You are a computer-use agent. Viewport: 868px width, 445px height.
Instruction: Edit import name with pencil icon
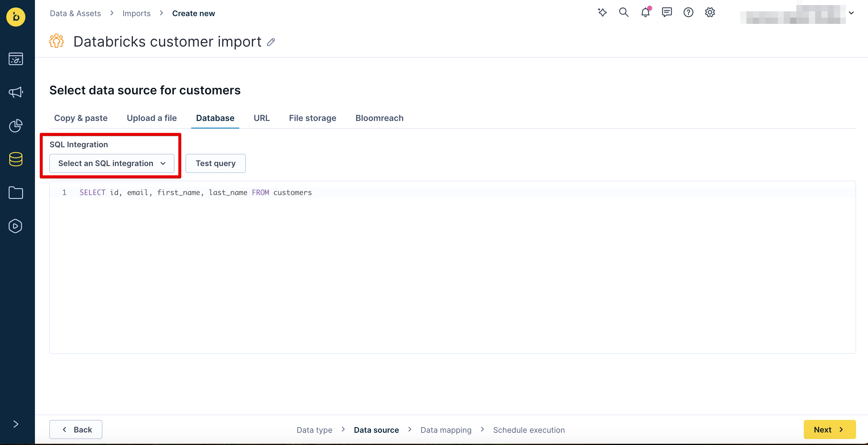point(271,42)
